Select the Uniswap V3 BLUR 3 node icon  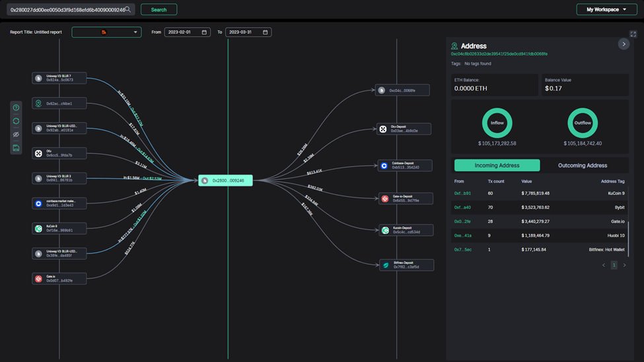(38, 178)
